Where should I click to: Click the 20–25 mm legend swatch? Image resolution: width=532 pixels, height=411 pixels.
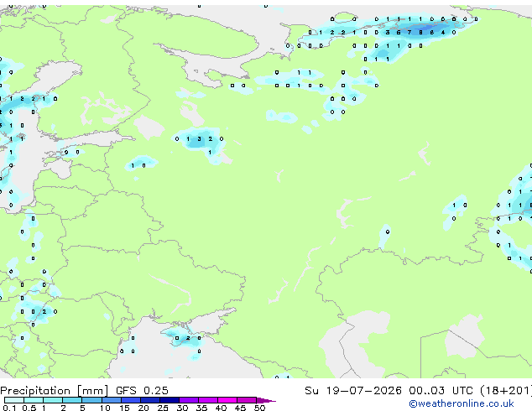click(x=149, y=400)
